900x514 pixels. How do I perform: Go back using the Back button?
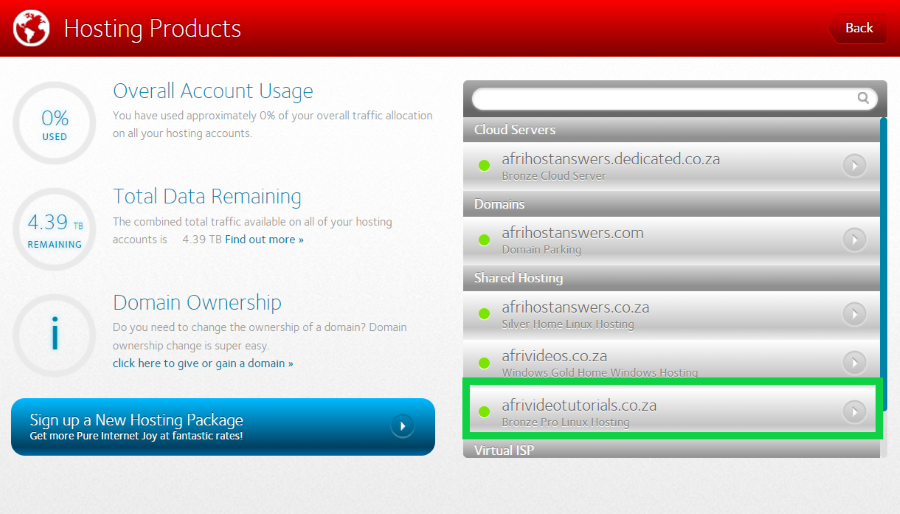pos(858,28)
